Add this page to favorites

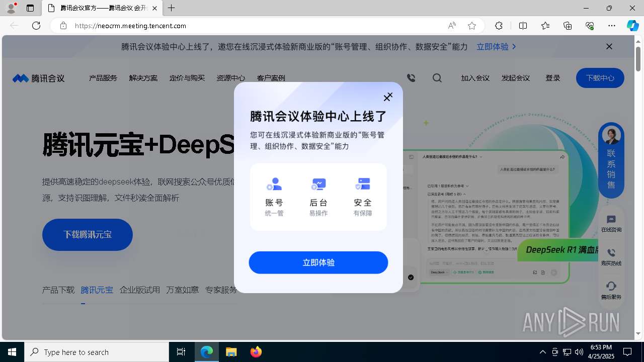[x=472, y=26]
